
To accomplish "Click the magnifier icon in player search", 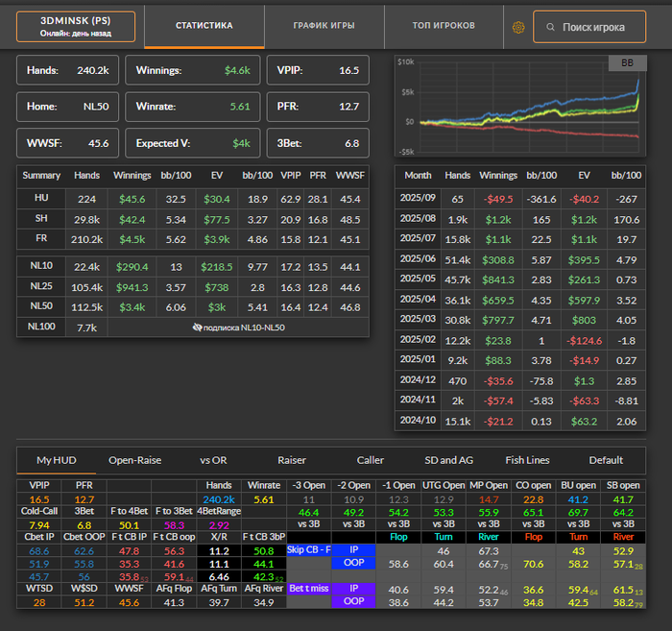I will 551,28.
